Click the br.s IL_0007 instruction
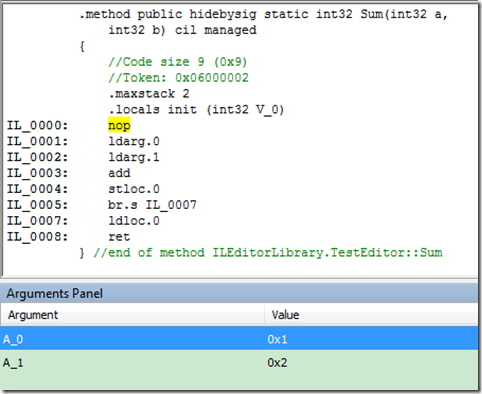 [152, 205]
